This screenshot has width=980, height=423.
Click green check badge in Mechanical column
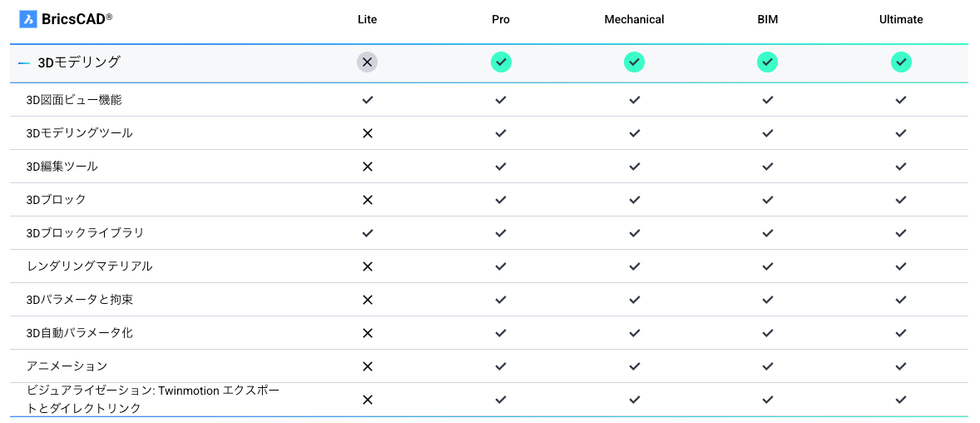pyautogui.click(x=634, y=62)
